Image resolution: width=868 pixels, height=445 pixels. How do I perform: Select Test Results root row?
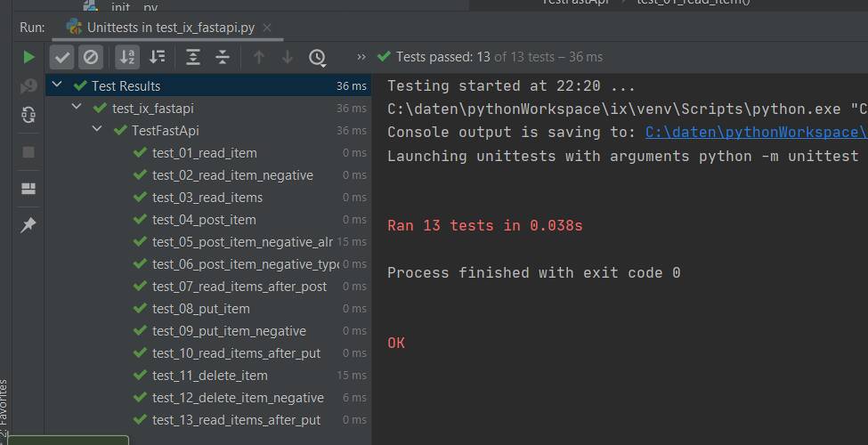(208, 85)
